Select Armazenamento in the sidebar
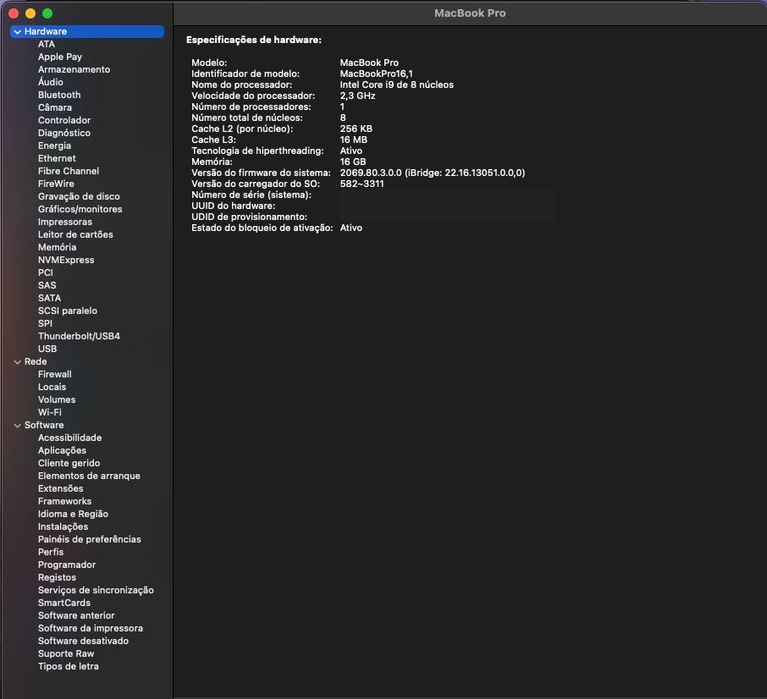Screen dimensions: 767x699 pos(74,69)
